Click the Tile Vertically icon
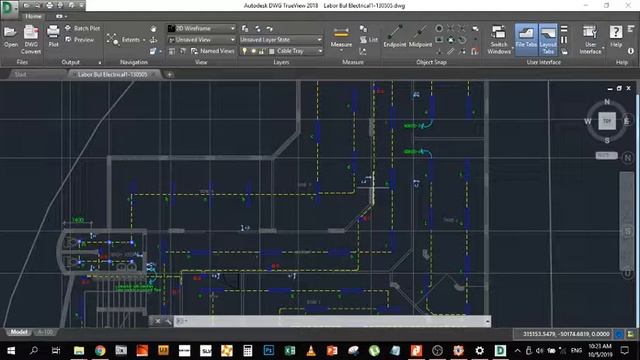The image size is (640, 360). pos(564,40)
